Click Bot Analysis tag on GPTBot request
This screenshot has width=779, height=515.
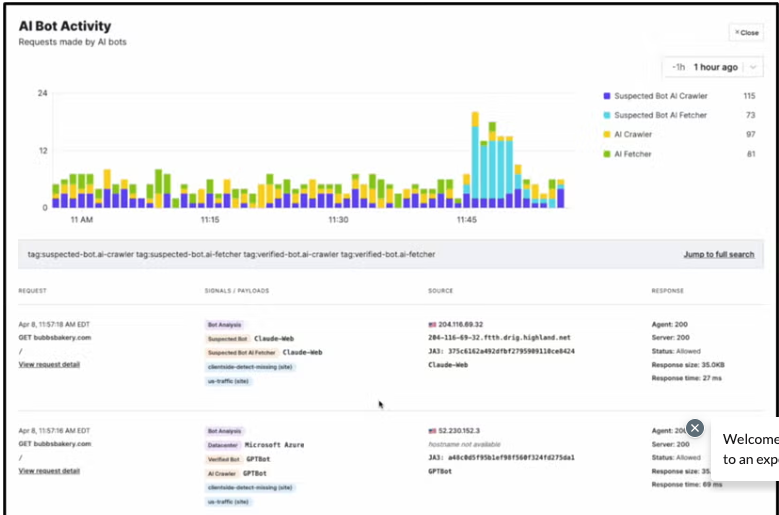tap(224, 431)
